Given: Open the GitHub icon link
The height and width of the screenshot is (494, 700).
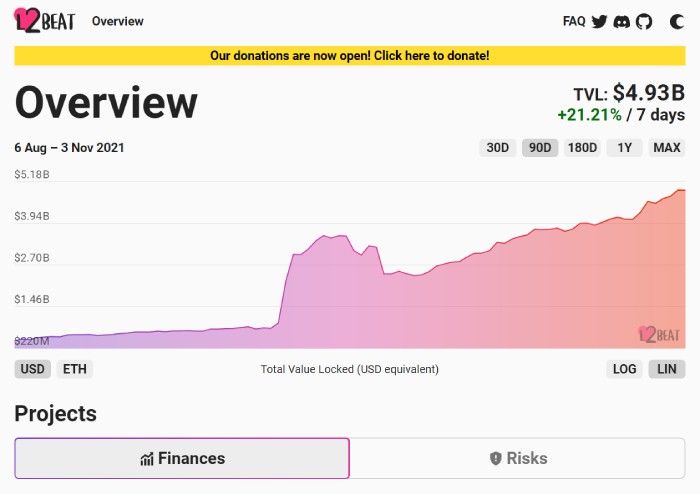Looking at the screenshot, I should coord(644,21).
